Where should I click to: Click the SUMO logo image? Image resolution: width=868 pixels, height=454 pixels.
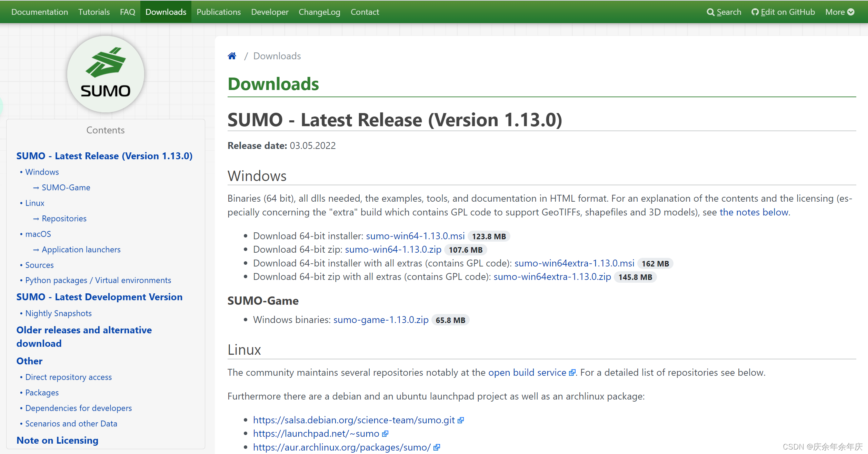point(106,74)
